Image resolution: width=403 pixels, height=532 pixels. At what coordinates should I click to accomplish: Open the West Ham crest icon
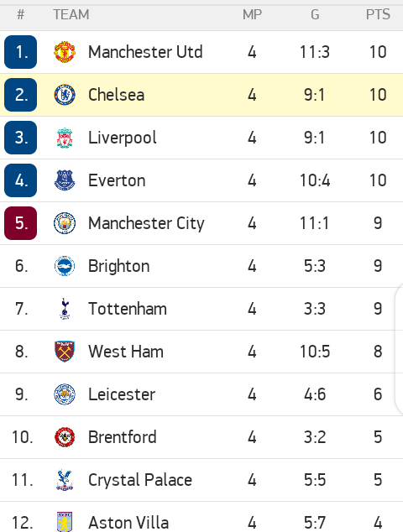click(65, 352)
